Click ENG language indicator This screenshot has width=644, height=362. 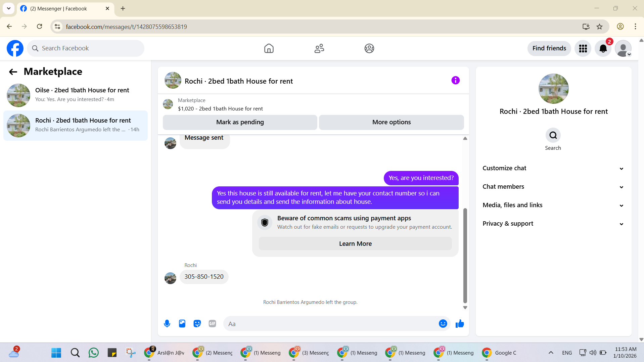pos(567,353)
